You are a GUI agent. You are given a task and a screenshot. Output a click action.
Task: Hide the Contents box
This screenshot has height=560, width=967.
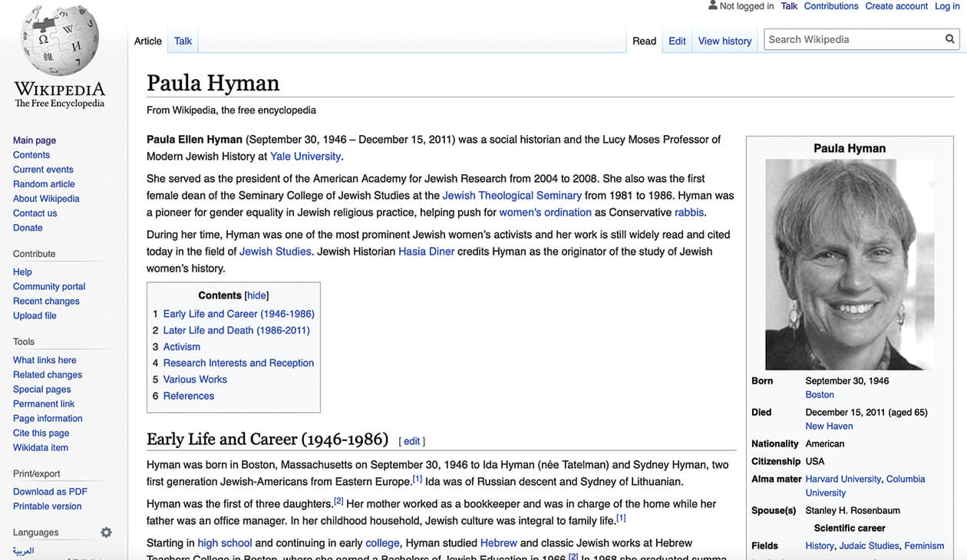click(x=256, y=295)
